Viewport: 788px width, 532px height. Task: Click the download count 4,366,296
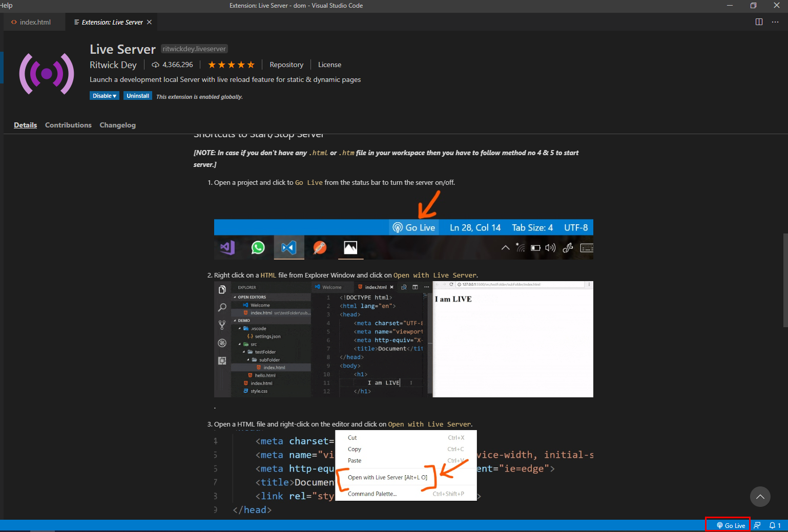(x=173, y=65)
